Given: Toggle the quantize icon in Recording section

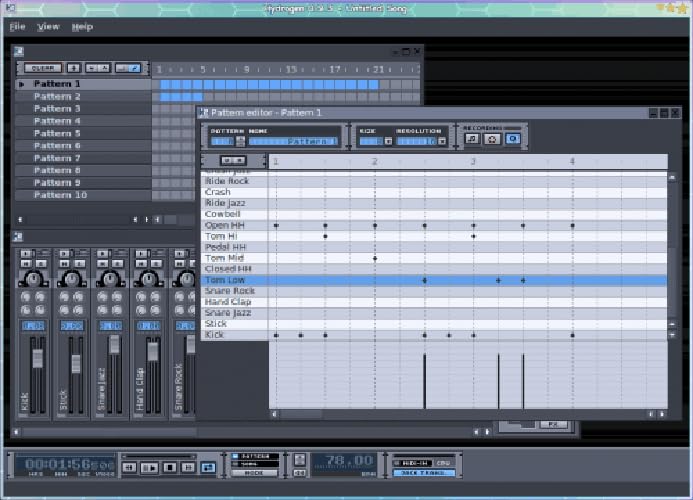Looking at the screenshot, I should [x=511, y=141].
